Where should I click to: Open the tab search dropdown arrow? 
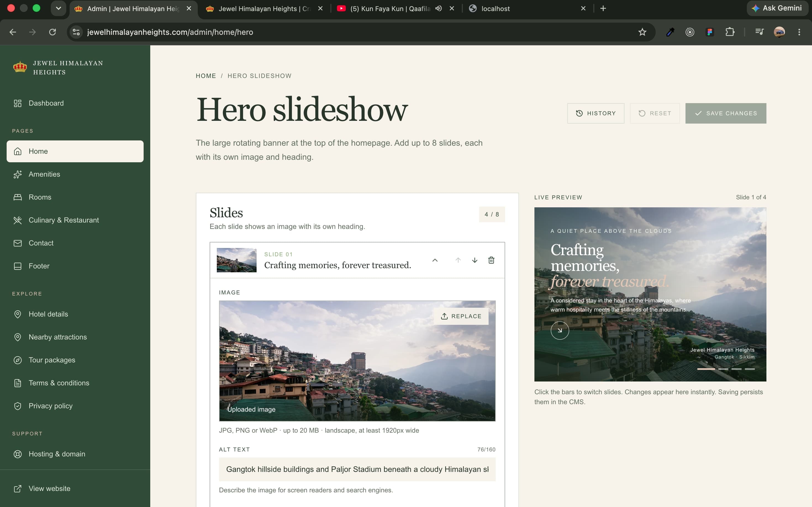tap(58, 8)
